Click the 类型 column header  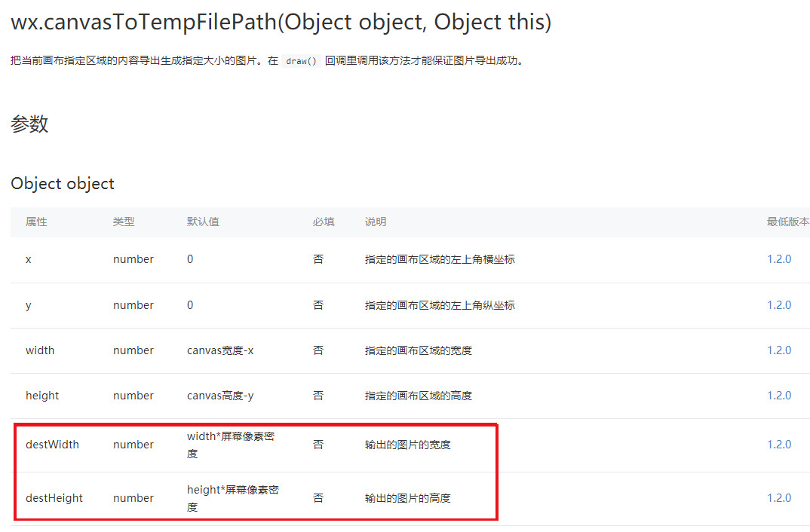[124, 222]
